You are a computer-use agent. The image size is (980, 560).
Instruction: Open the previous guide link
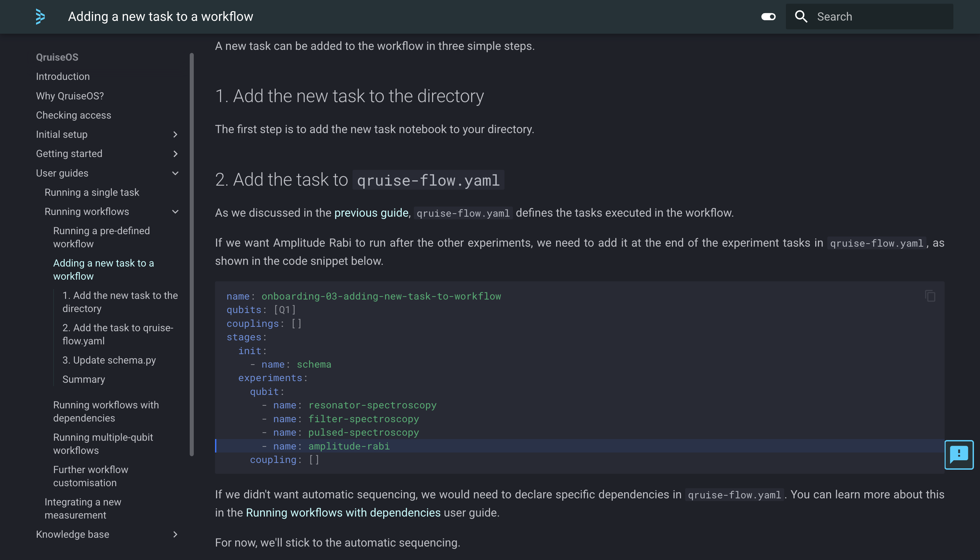(x=371, y=212)
